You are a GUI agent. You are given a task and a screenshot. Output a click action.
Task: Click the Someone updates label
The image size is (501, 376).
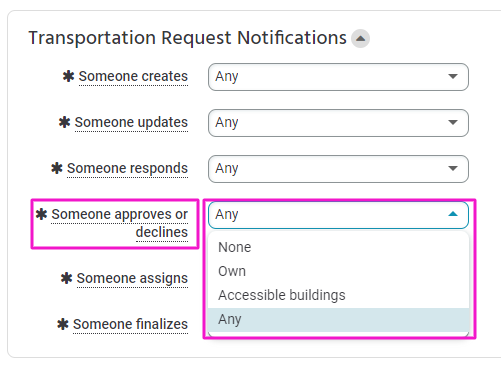(131, 123)
